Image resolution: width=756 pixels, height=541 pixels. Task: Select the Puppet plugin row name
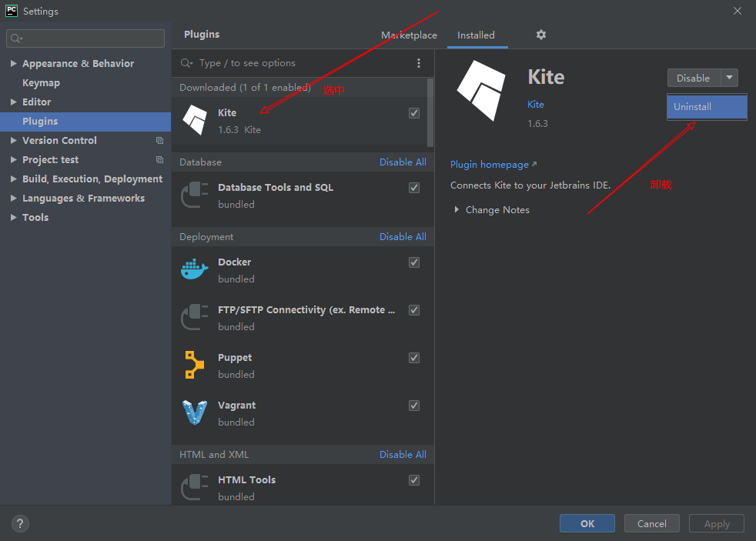coord(235,357)
